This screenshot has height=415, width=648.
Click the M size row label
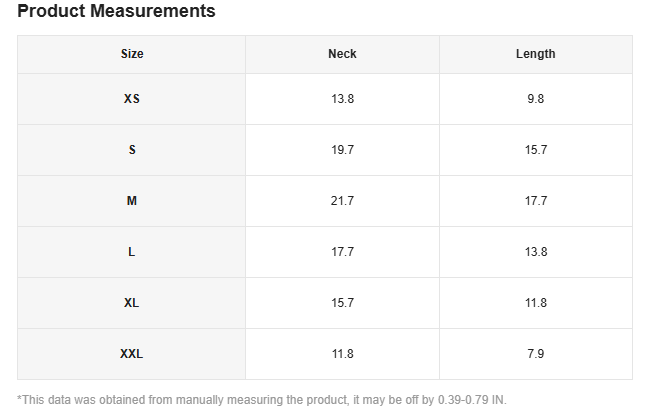132,201
